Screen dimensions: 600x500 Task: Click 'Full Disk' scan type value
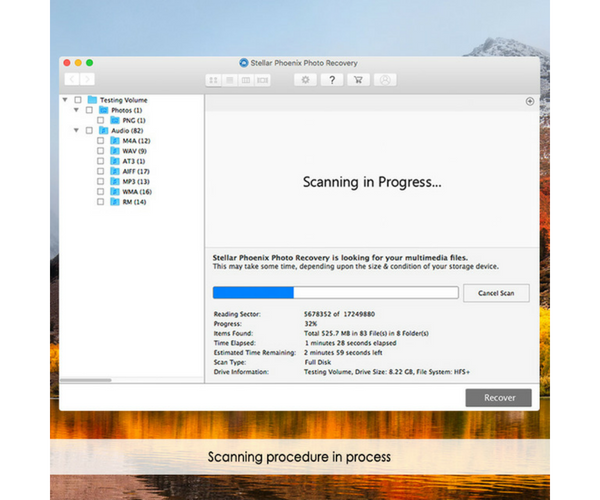coord(318,362)
